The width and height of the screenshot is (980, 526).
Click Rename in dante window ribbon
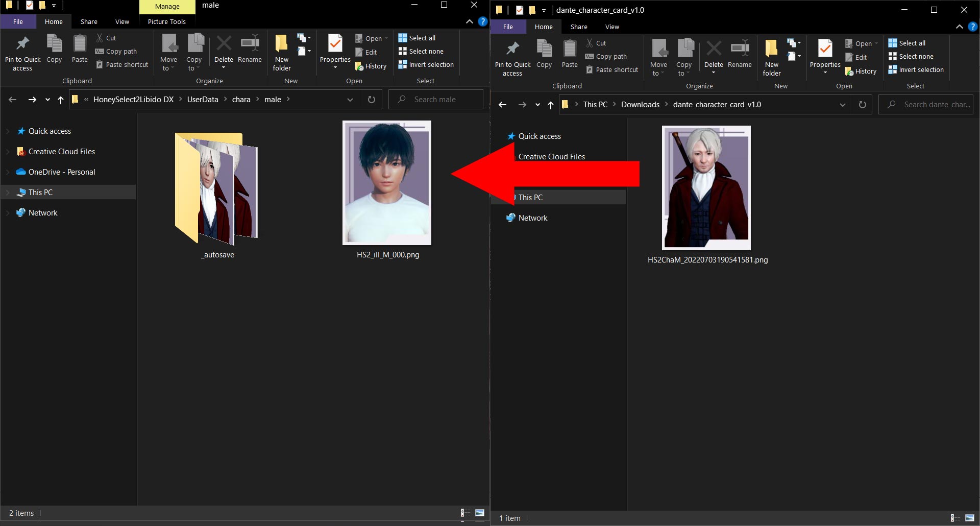[x=740, y=54]
